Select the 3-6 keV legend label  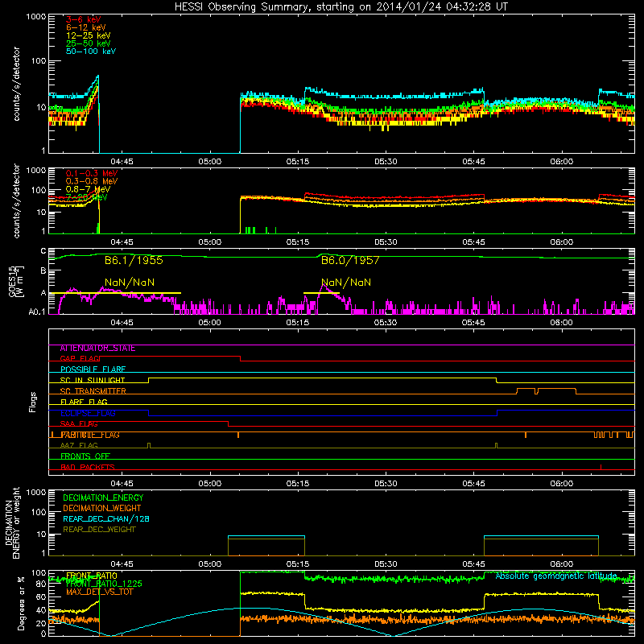click(84, 19)
